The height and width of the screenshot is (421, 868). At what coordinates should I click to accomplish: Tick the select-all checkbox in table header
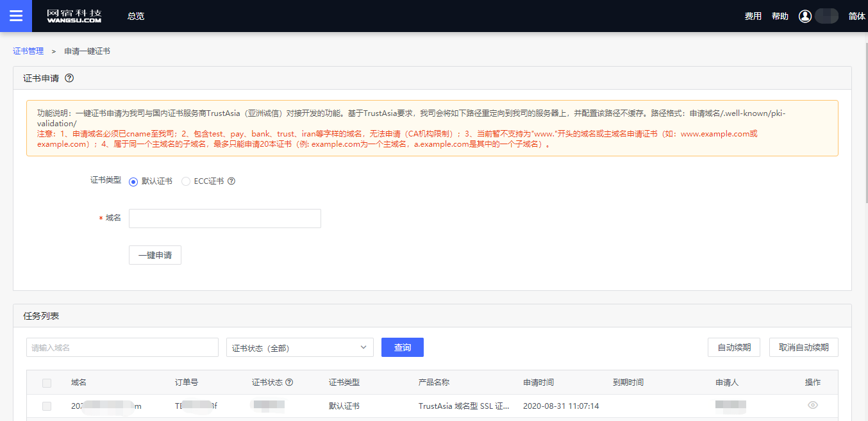pos(46,383)
